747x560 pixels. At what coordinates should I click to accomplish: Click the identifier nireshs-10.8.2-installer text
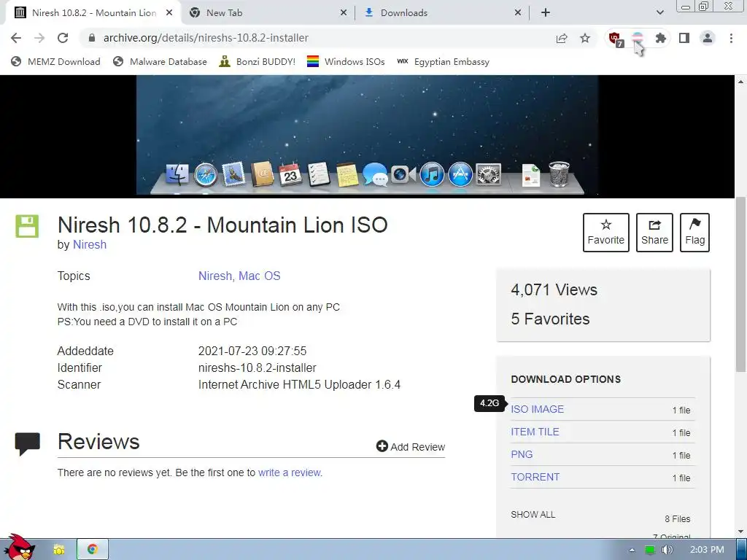coord(258,367)
